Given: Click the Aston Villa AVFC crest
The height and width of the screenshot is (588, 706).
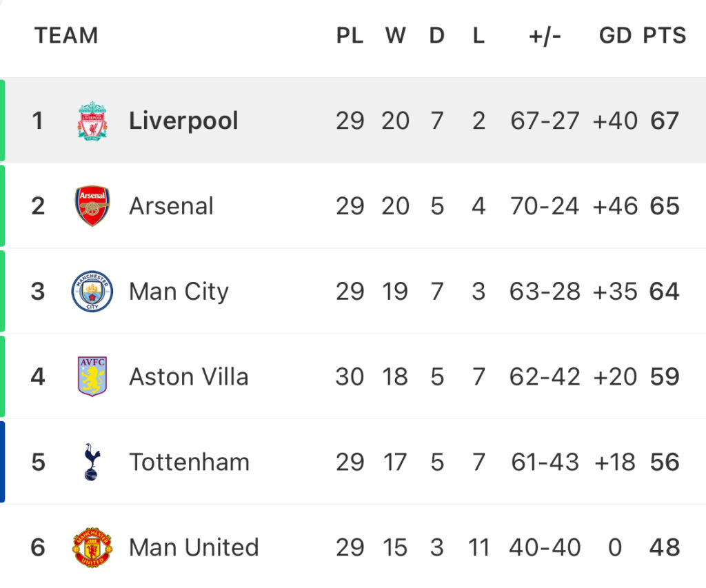Looking at the screenshot, I should coord(92,376).
